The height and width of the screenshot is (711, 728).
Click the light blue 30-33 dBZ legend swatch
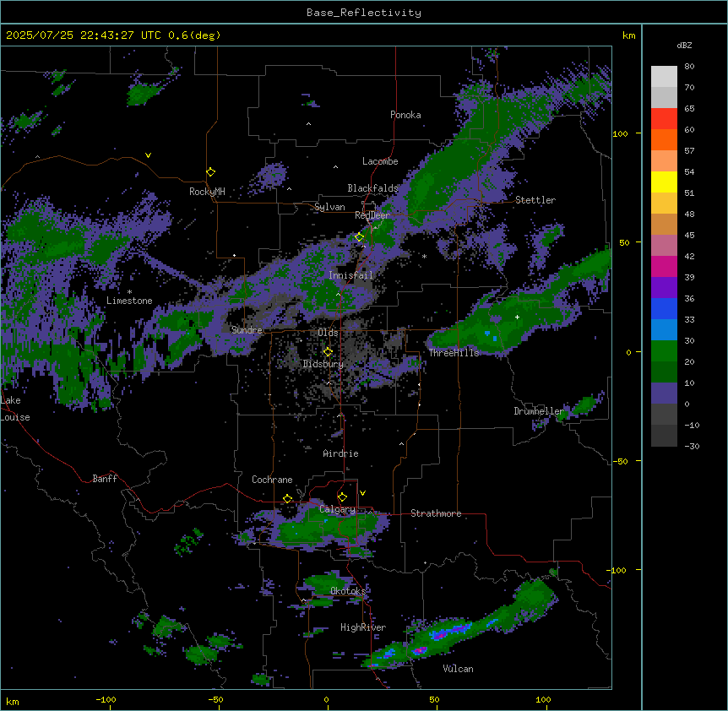(664, 329)
